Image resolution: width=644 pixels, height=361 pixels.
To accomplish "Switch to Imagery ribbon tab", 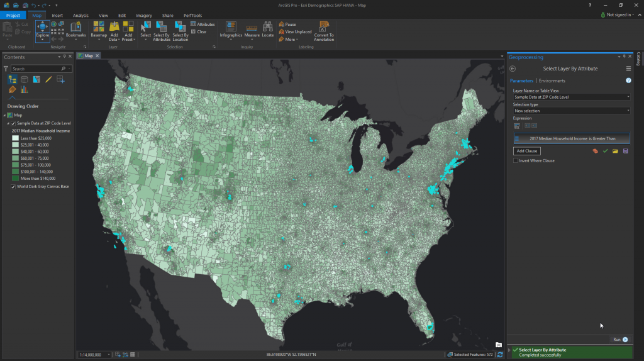I will [x=144, y=15].
